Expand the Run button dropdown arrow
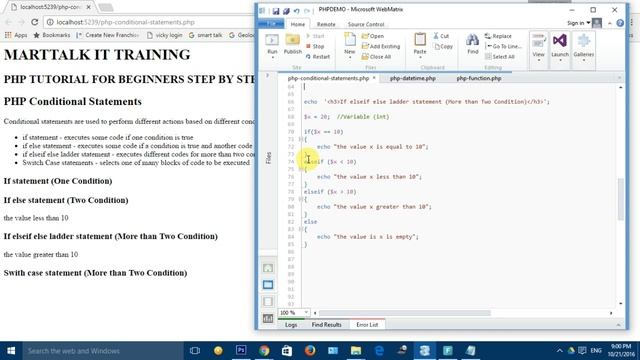 (272, 58)
